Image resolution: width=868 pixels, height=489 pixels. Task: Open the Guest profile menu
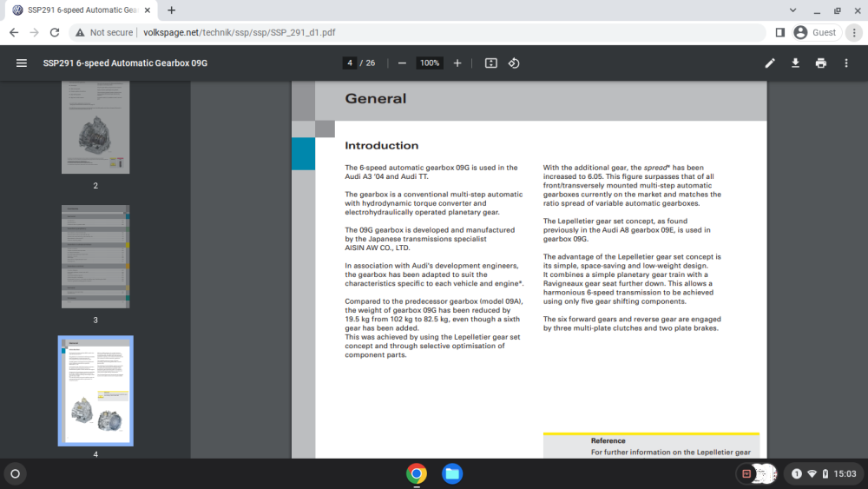point(817,33)
